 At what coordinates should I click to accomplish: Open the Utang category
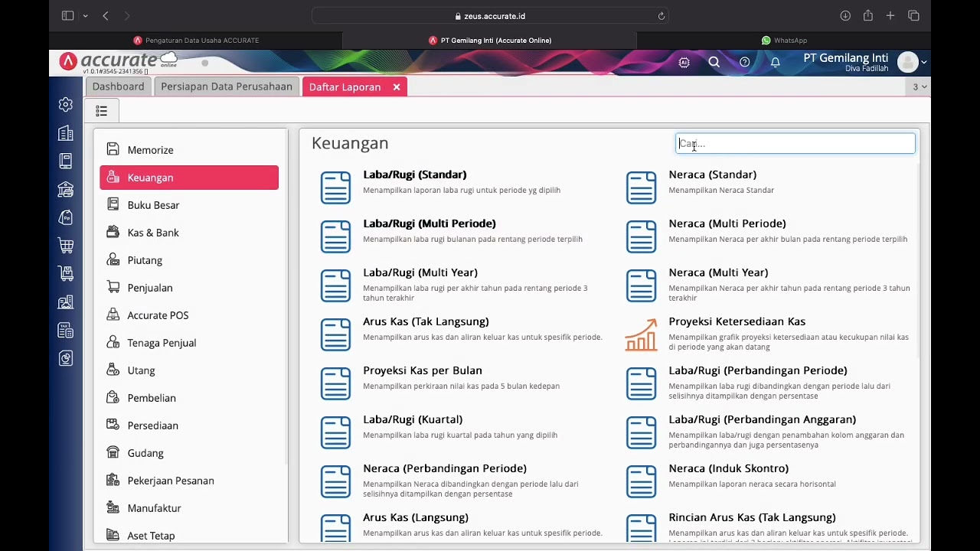point(189,370)
